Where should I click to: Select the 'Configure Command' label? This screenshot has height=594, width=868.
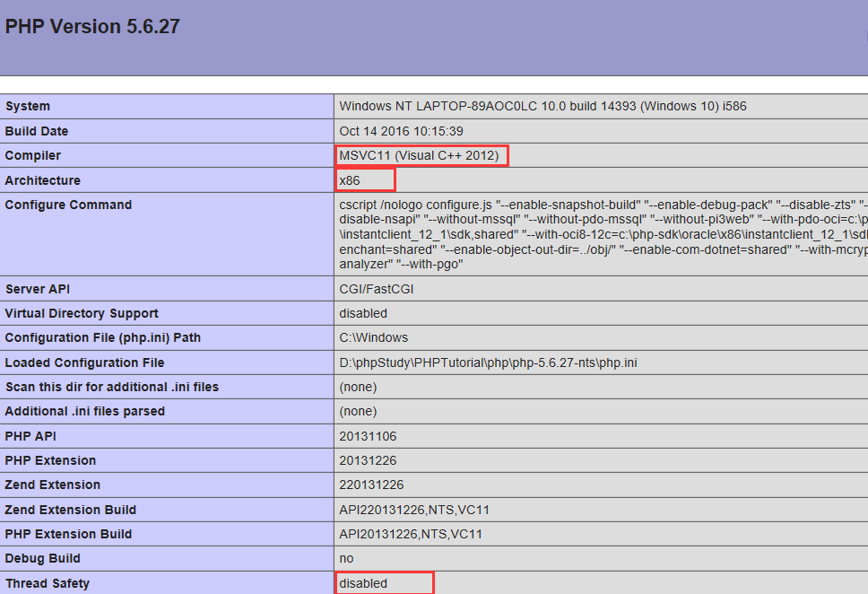point(68,205)
